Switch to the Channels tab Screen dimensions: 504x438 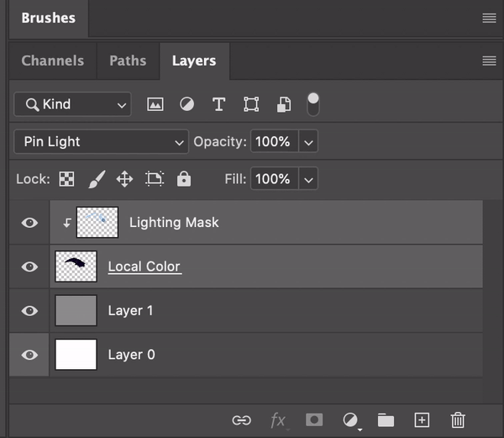(x=53, y=61)
